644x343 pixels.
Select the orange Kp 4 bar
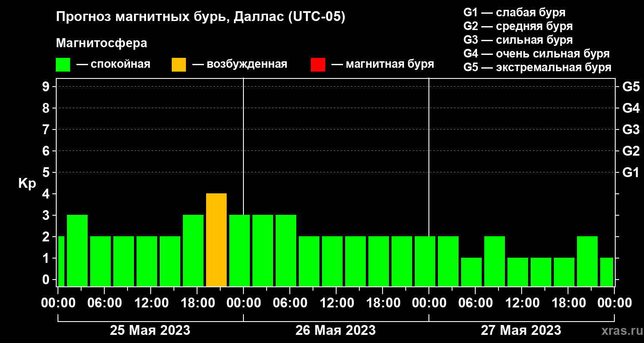(216, 240)
